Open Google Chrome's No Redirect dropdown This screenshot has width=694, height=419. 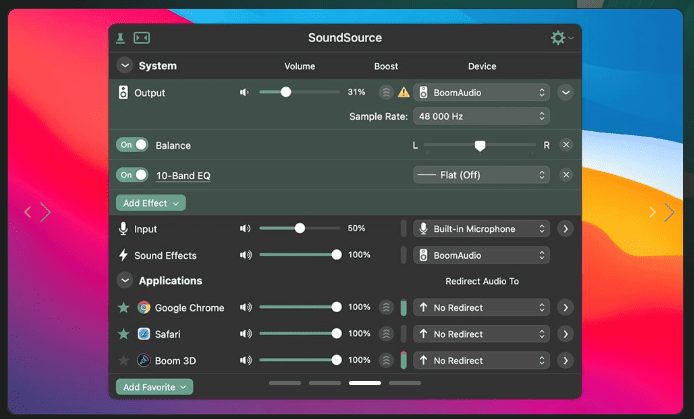[482, 308]
